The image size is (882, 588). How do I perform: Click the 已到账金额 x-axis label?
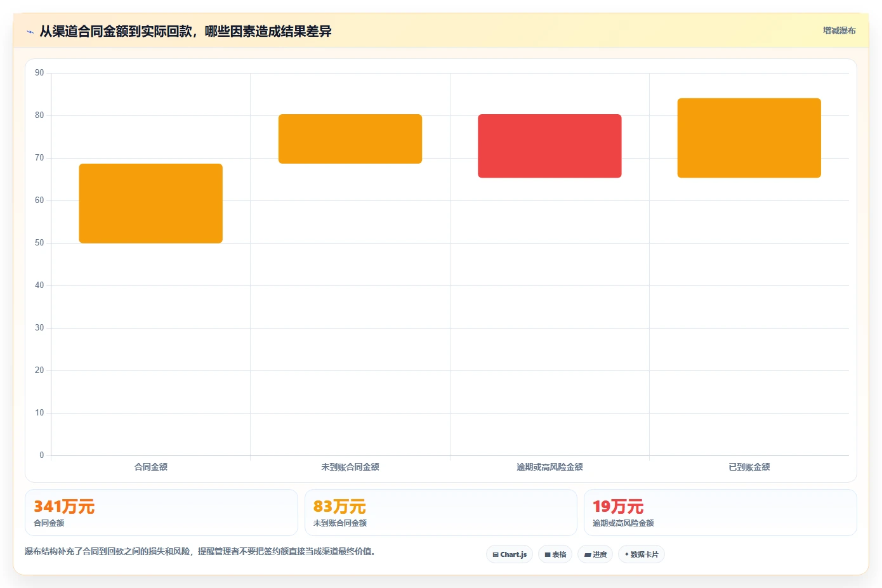pos(749,467)
